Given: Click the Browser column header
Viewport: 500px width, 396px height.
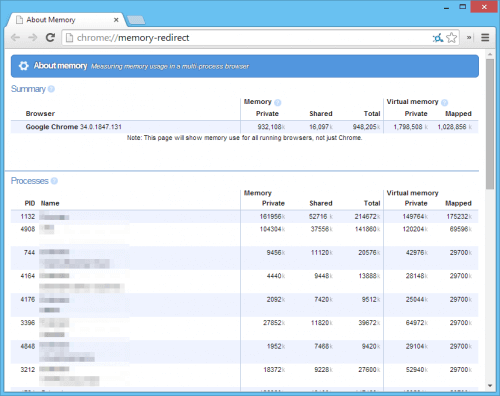Looking at the screenshot, I should pyautogui.click(x=40, y=114).
